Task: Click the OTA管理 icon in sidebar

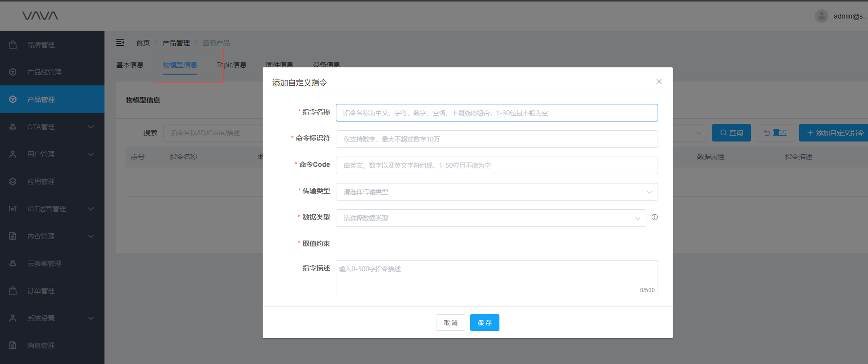Action: pos(13,126)
